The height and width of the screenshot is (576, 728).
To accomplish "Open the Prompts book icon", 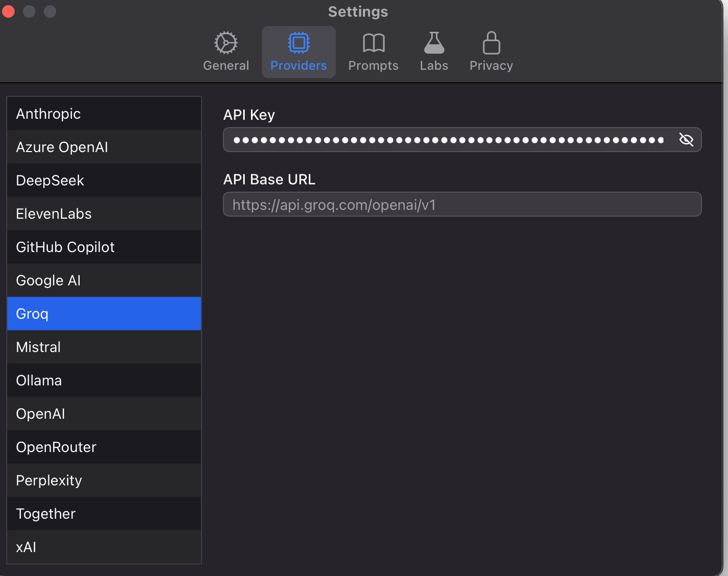I will click(x=373, y=43).
